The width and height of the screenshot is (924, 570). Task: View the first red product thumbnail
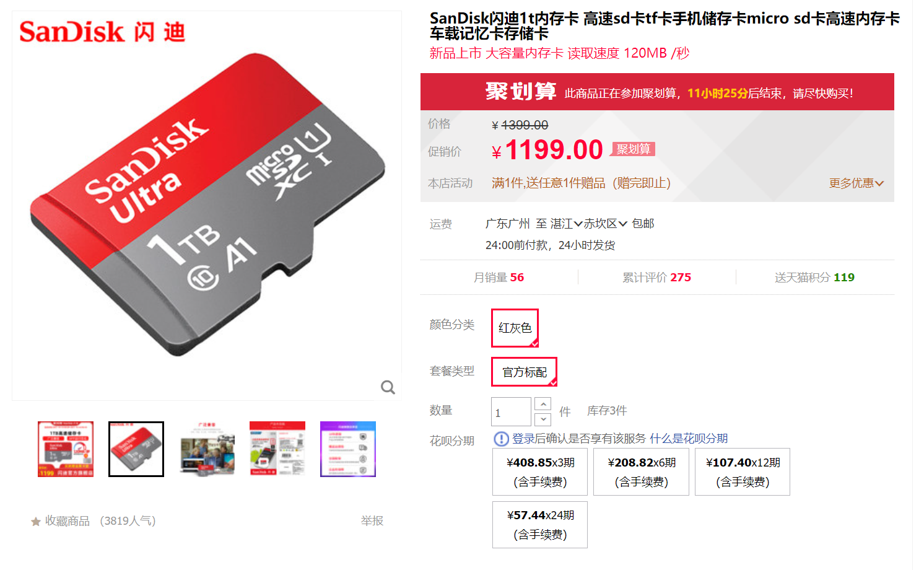(x=66, y=449)
